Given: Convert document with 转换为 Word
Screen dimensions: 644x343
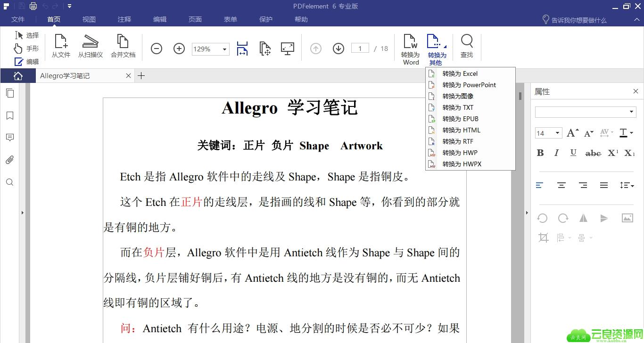Looking at the screenshot, I should click(x=411, y=49).
